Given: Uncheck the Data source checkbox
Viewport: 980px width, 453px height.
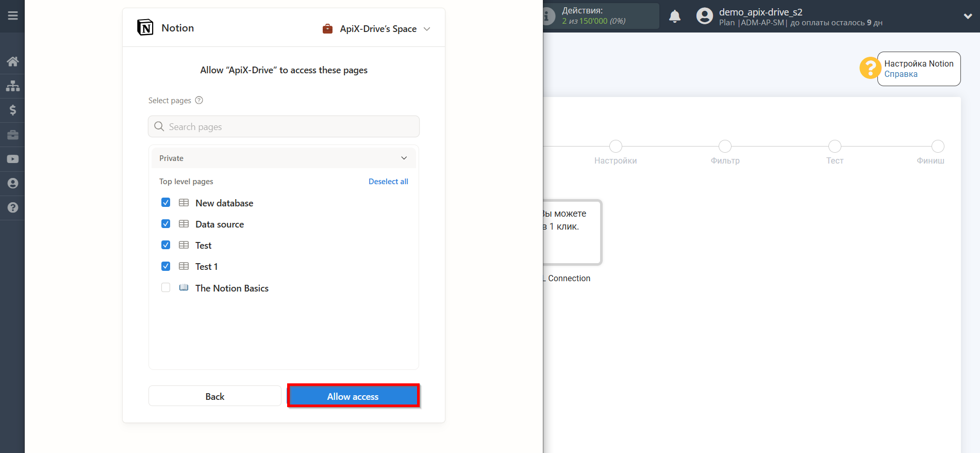Looking at the screenshot, I should coord(165,223).
